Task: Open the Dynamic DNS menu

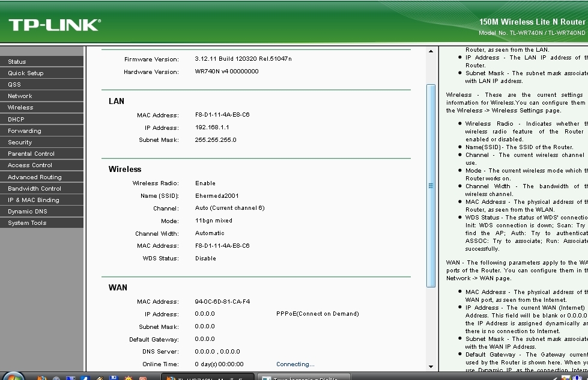Action: click(41, 212)
